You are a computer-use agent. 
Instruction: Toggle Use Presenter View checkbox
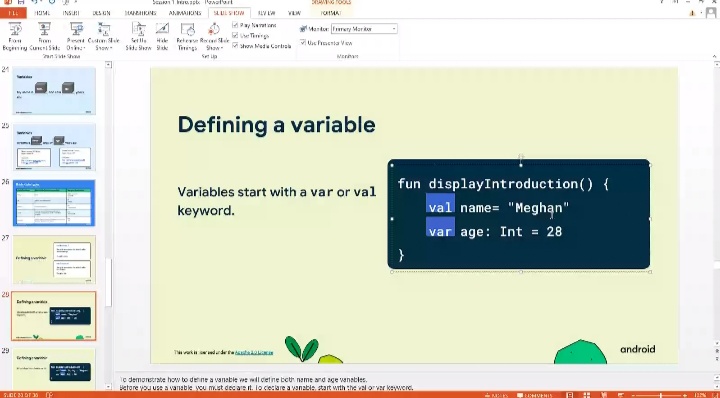coord(303,43)
